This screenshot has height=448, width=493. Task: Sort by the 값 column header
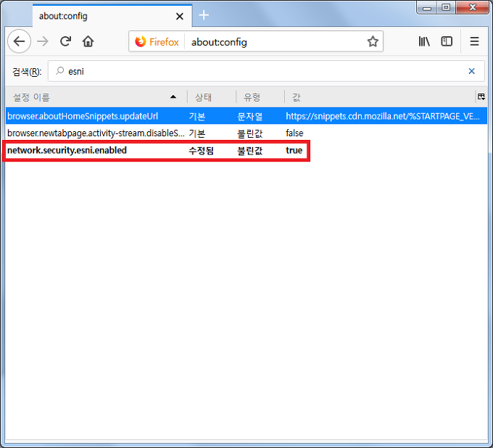point(380,97)
